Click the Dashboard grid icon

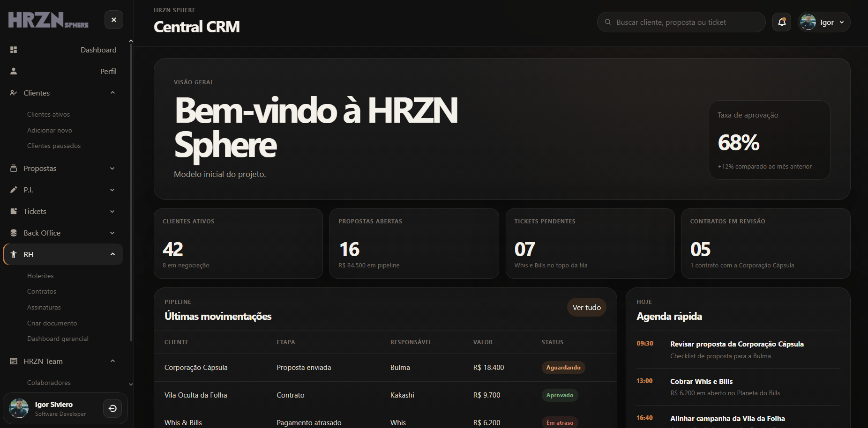pos(14,50)
